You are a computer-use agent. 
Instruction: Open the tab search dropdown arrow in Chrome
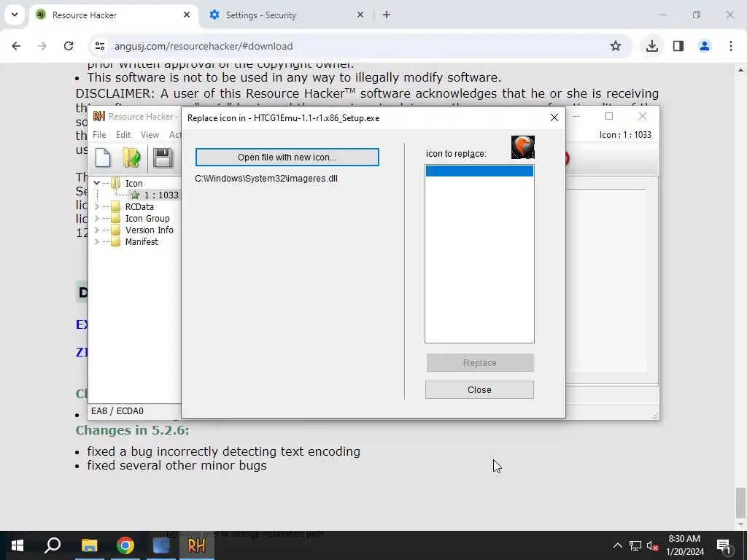click(15, 15)
